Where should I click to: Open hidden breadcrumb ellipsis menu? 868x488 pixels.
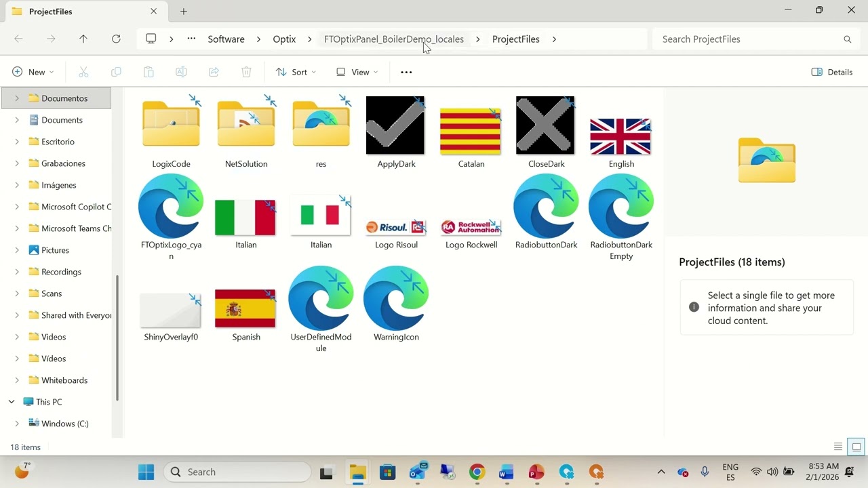coord(191,39)
